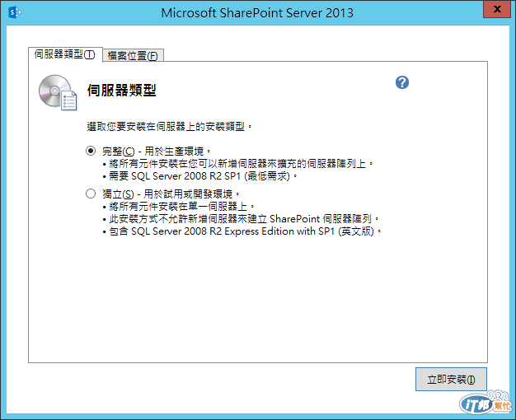Switch to the 伺服器類型(T) tab

(x=65, y=54)
